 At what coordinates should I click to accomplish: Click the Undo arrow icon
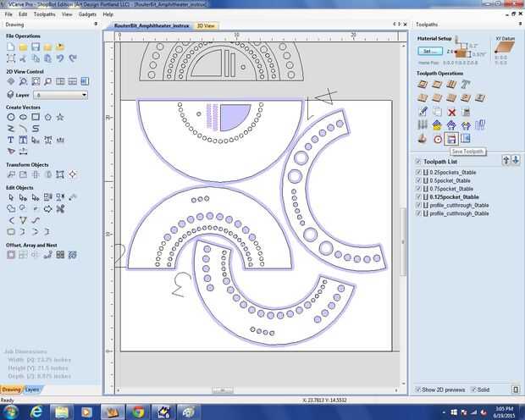[60, 58]
